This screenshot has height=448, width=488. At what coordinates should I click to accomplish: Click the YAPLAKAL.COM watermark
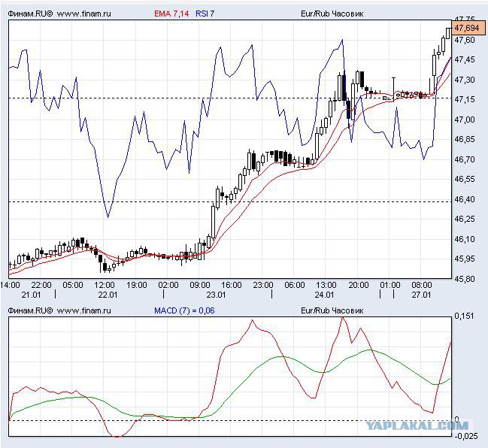click(417, 425)
